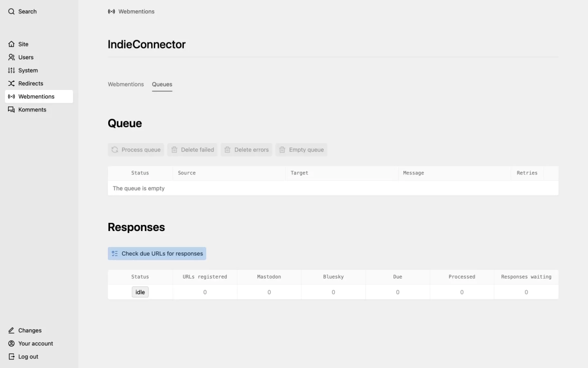Screen dimensions: 588x368
Task: Click the Queue table Status header
Action: [140, 173]
